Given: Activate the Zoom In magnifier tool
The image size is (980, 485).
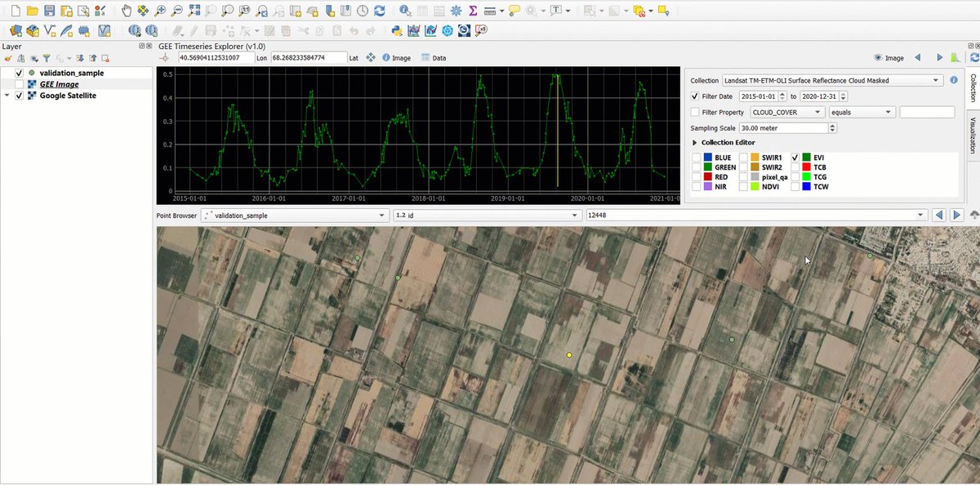Looking at the screenshot, I should (160, 11).
